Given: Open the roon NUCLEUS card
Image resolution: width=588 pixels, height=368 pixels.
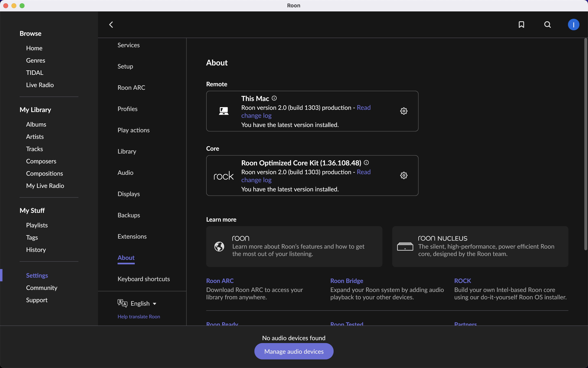Looking at the screenshot, I should tap(480, 246).
